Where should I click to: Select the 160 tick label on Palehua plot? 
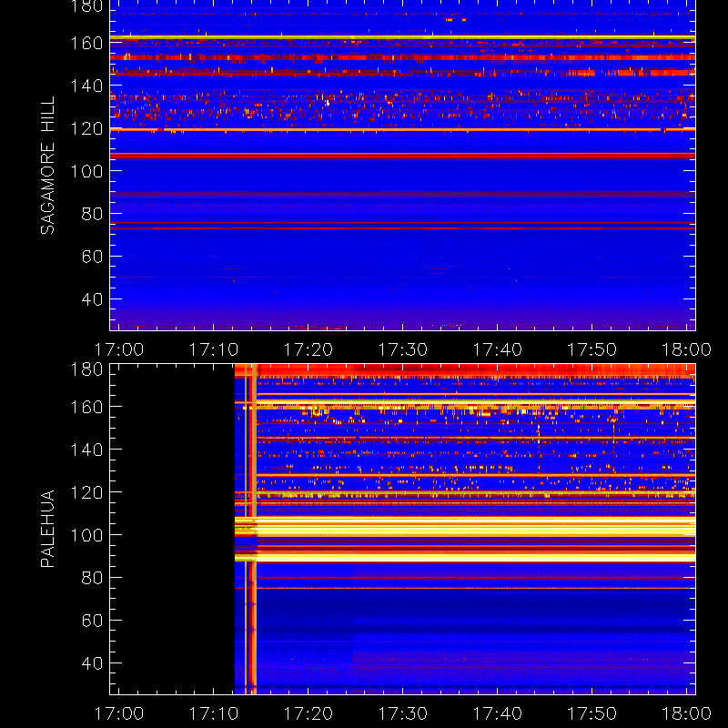click(86, 407)
